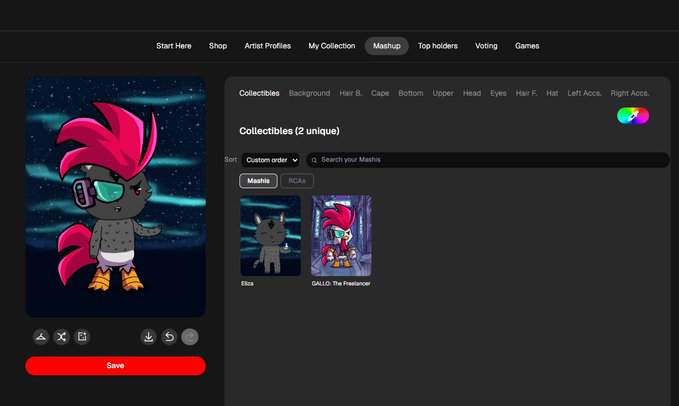
Task: Select the Mashis filter toggle
Action: coord(258,181)
